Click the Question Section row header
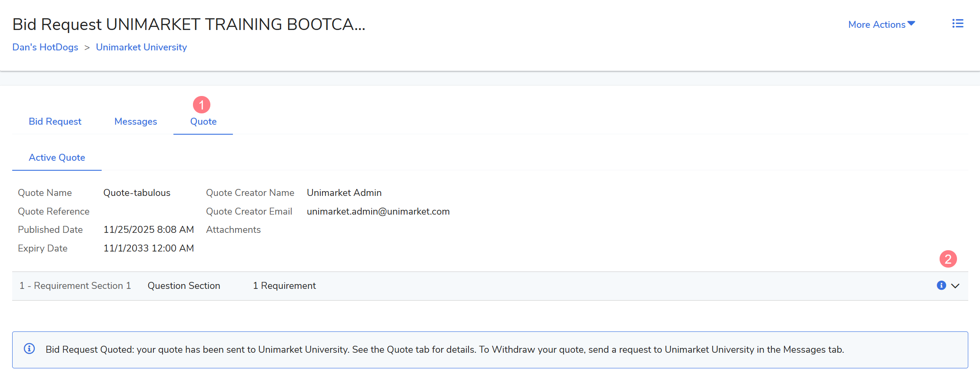This screenshot has width=980, height=384. 184,286
